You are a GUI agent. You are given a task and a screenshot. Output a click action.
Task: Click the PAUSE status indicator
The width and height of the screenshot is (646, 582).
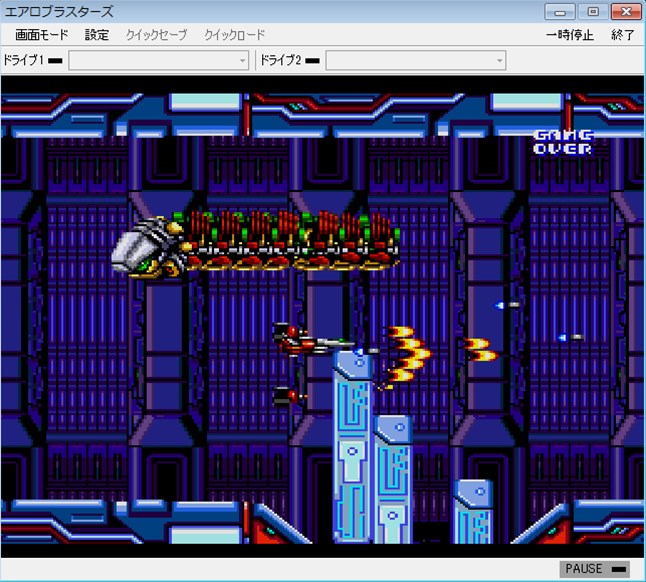595,569
